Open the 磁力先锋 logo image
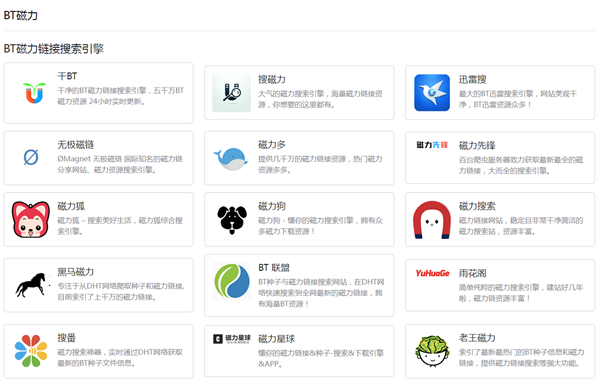 point(432,145)
